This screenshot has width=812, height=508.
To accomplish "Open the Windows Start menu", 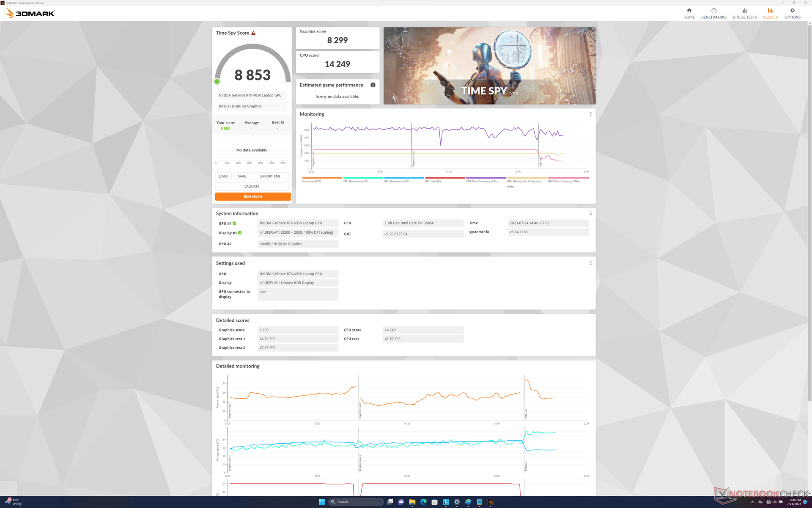I will point(322,502).
